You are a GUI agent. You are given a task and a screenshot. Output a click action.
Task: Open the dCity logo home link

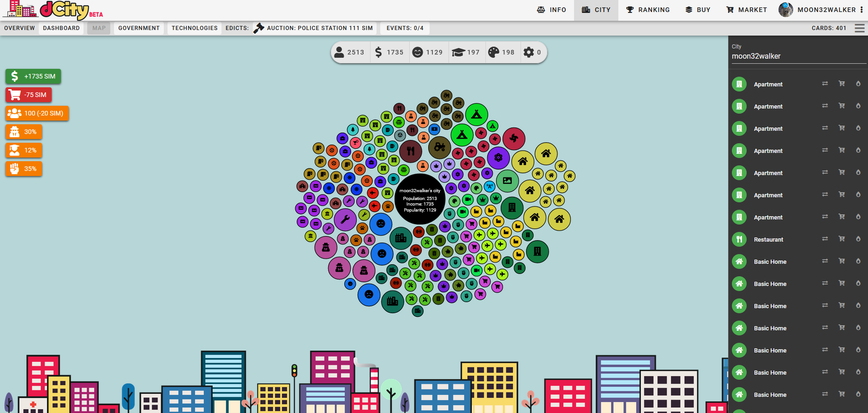point(53,10)
